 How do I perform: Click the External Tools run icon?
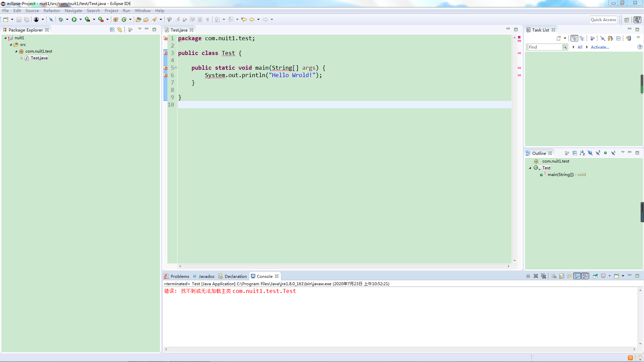coord(101,19)
